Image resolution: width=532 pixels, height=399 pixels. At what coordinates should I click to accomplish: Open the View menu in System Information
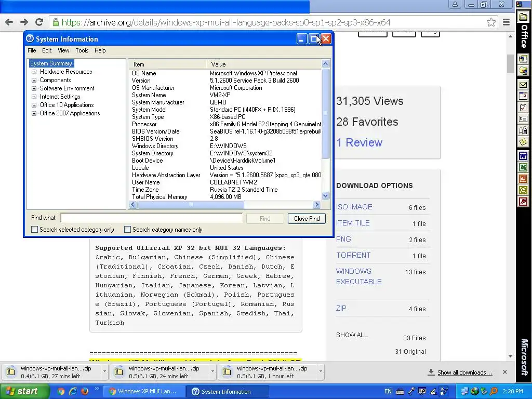pos(63,50)
